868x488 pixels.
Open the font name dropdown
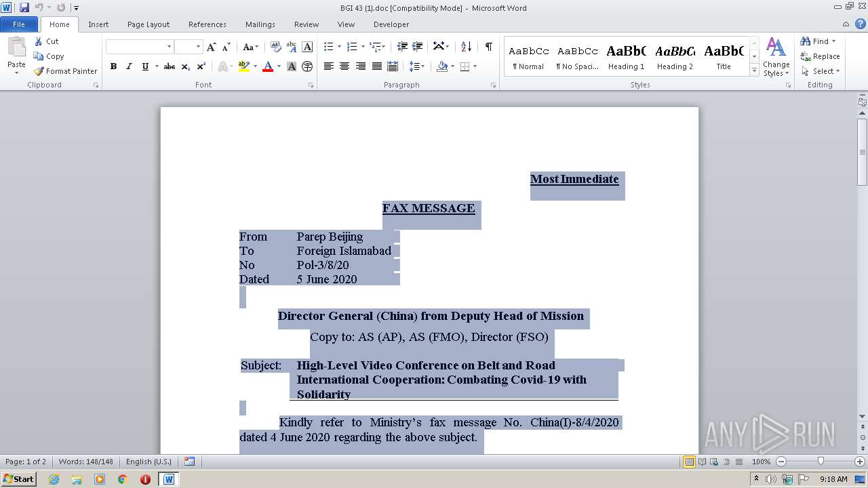tap(169, 47)
